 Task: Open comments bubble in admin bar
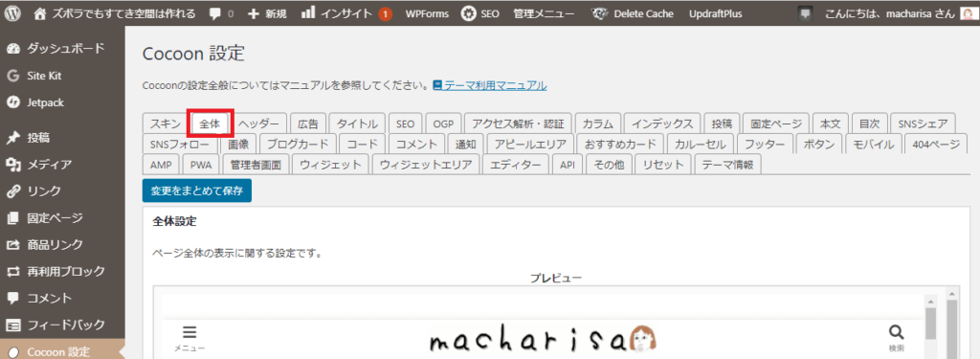(x=215, y=13)
